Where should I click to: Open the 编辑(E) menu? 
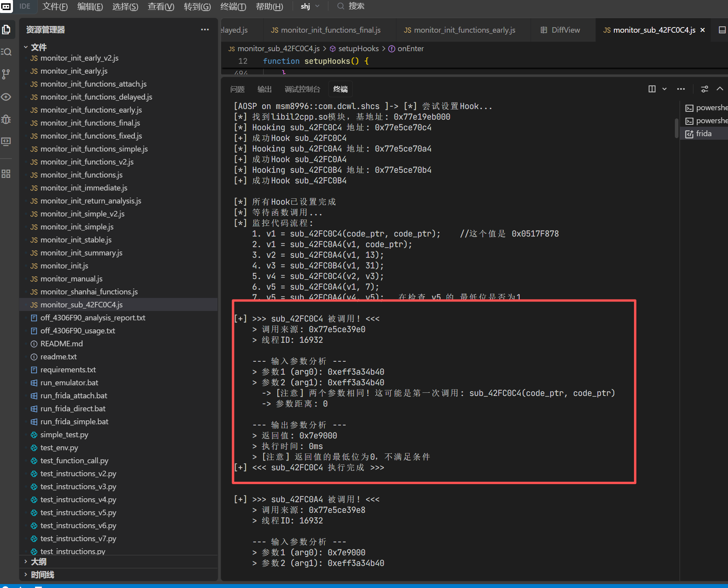pos(90,6)
